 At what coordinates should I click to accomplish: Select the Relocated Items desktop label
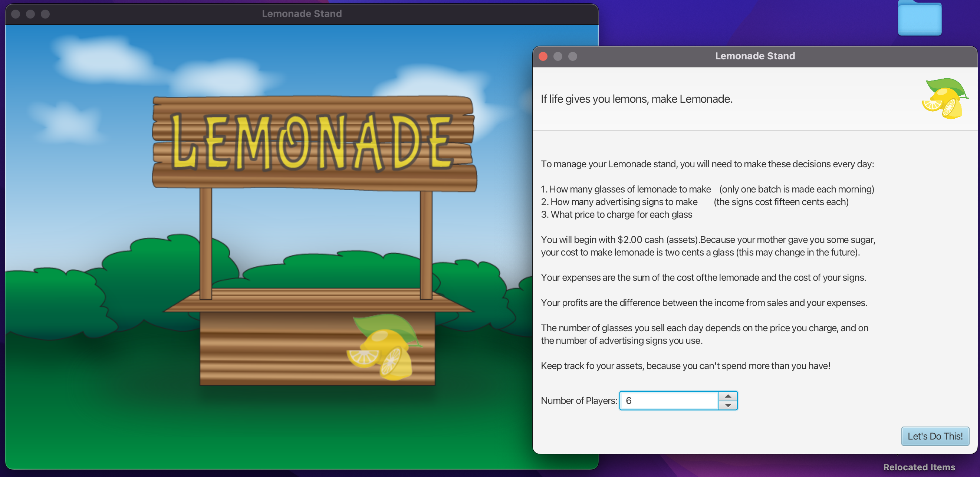coord(919,467)
